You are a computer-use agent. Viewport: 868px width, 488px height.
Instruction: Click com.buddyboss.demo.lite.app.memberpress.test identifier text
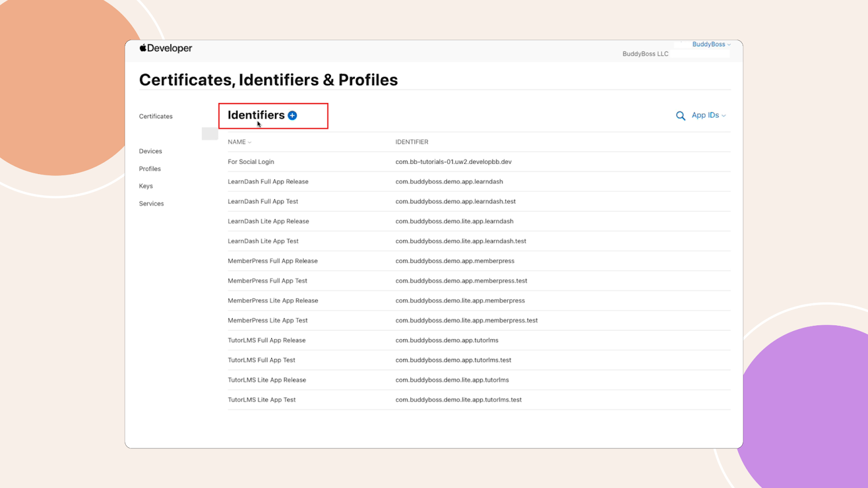pos(467,320)
